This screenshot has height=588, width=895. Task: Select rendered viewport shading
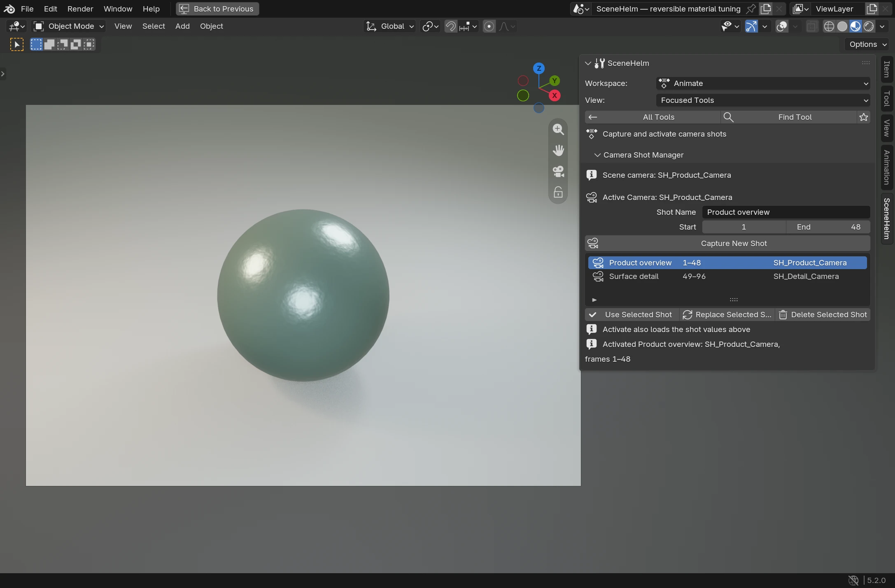tap(869, 26)
